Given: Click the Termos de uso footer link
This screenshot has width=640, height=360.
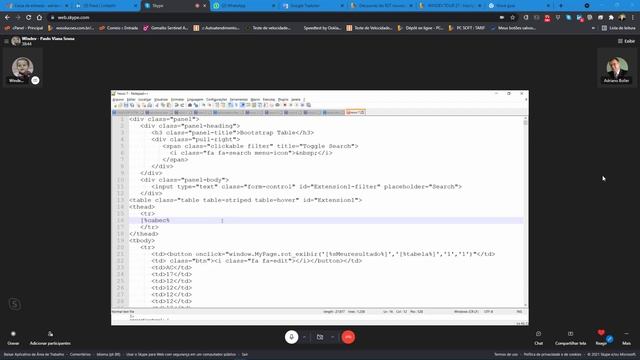Looking at the screenshot, I should point(506,354).
